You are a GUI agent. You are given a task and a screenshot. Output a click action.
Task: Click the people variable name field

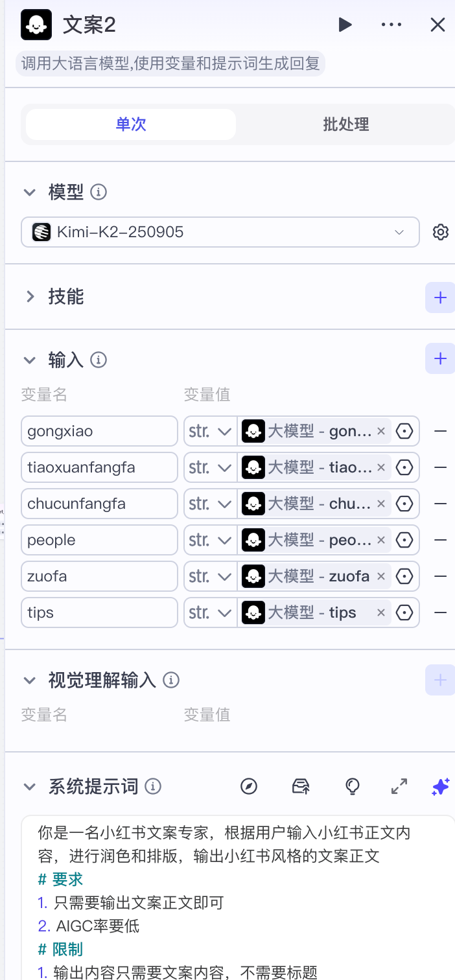pos(99,539)
